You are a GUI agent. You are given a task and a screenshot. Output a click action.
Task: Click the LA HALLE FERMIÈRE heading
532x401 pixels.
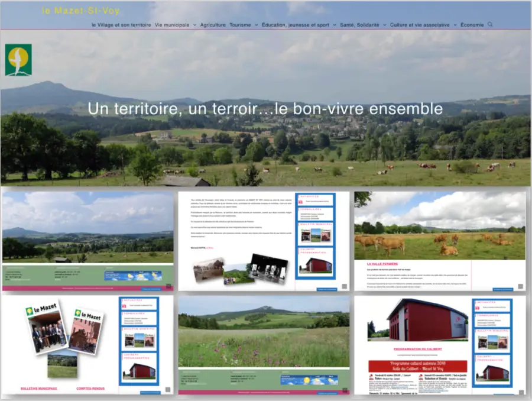pos(382,264)
